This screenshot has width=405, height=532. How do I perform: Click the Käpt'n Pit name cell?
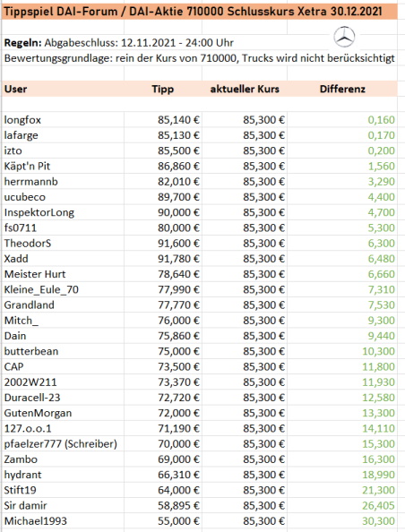click(x=63, y=167)
